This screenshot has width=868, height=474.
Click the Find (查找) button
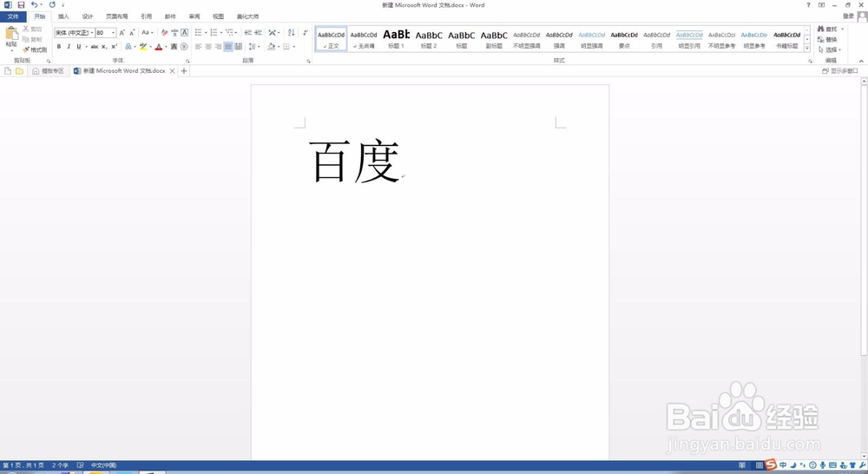point(828,29)
